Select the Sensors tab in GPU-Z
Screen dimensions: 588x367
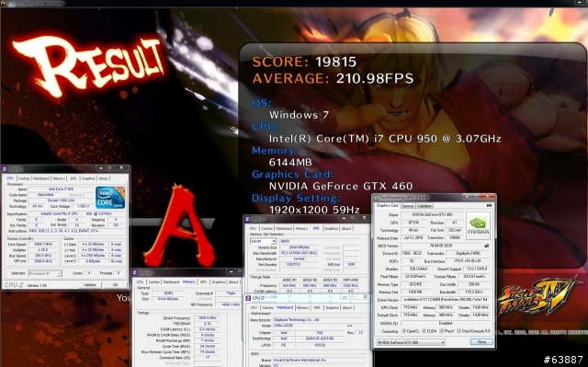pos(408,206)
